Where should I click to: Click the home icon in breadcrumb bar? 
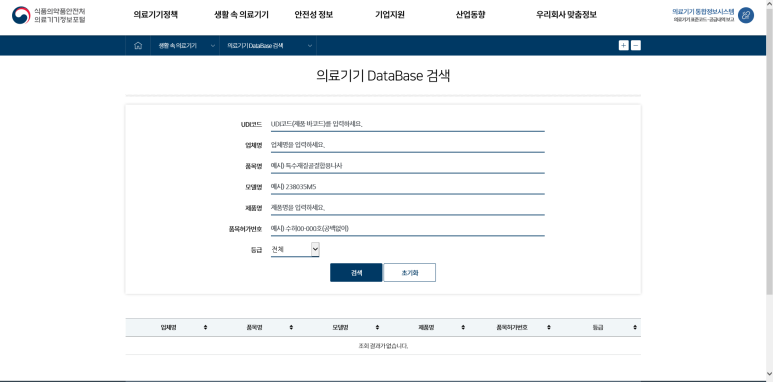pyautogui.click(x=138, y=46)
